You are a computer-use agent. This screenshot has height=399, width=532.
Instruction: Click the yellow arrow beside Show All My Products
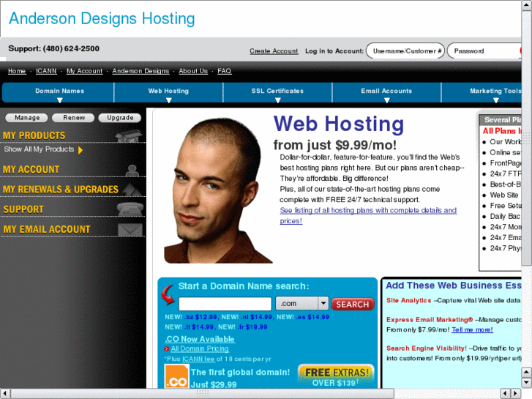coord(80,150)
